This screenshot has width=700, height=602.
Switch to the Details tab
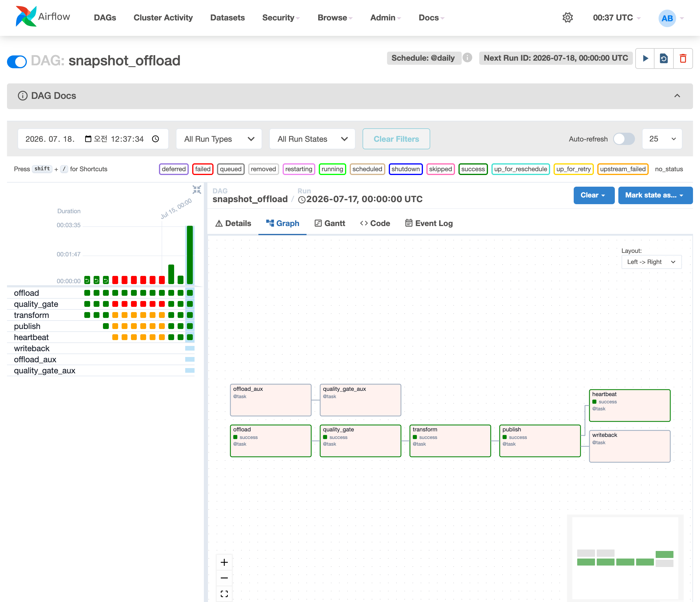233,223
